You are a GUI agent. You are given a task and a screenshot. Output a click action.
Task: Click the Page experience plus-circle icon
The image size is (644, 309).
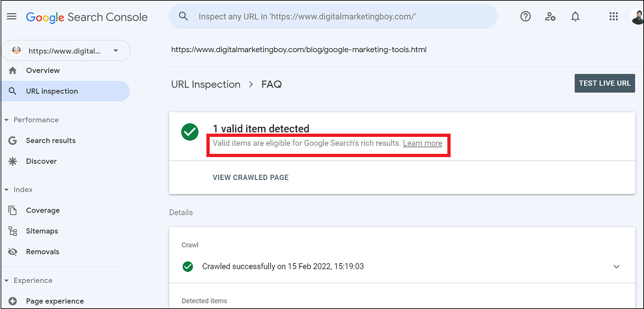(13, 301)
